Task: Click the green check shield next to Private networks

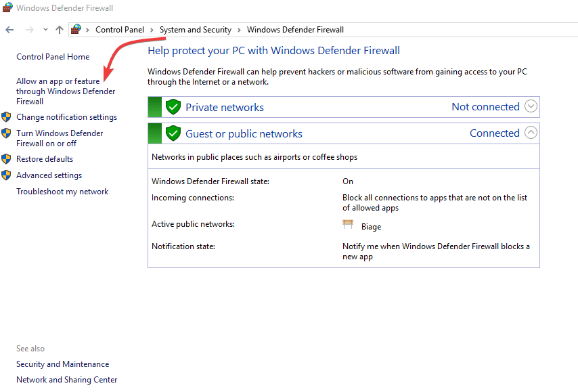Action: point(173,108)
